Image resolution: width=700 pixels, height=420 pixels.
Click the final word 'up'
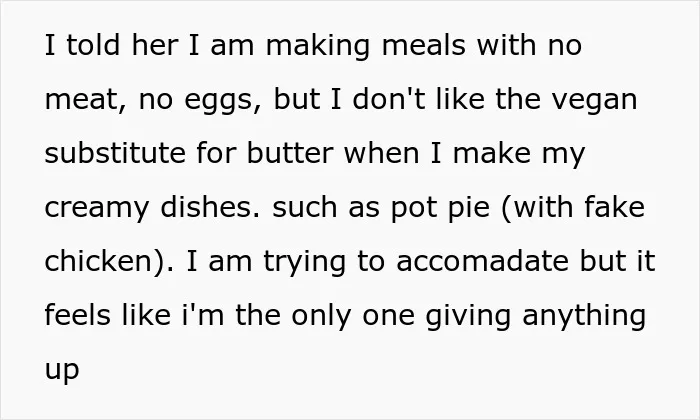point(62,370)
